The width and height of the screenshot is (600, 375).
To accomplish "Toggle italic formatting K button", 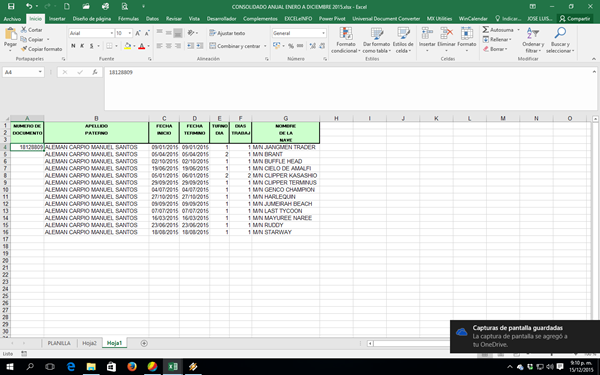I will (82, 46).
